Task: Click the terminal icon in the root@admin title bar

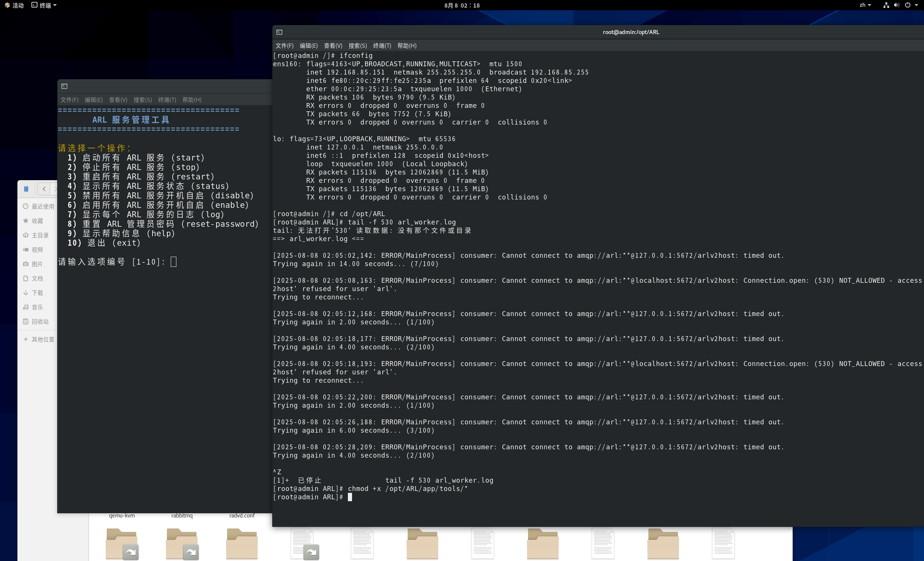Action: tap(279, 32)
